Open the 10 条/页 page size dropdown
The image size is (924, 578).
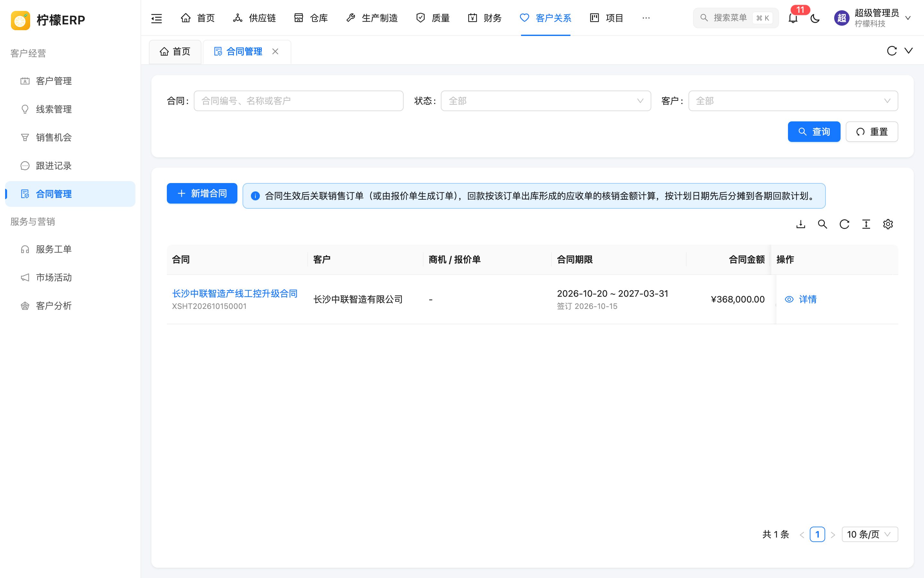coord(870,534)
